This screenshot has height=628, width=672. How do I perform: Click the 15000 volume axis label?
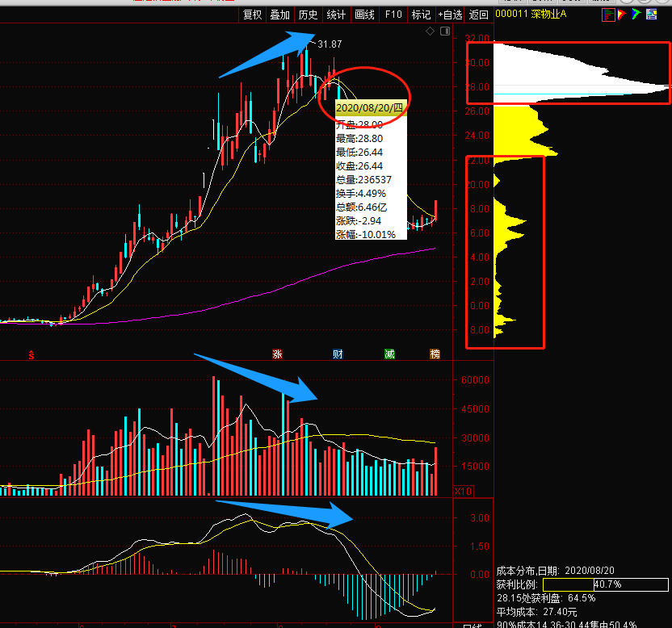475,467
